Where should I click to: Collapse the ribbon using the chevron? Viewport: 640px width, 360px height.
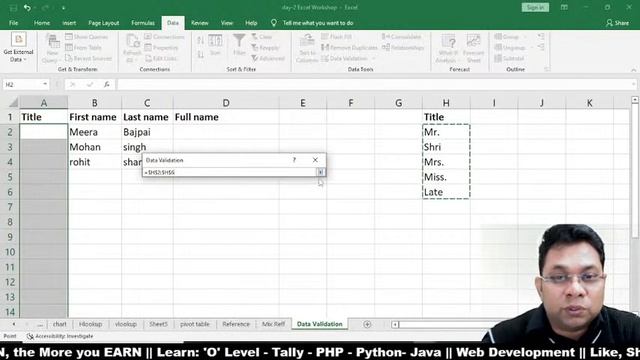click(633, 70)
